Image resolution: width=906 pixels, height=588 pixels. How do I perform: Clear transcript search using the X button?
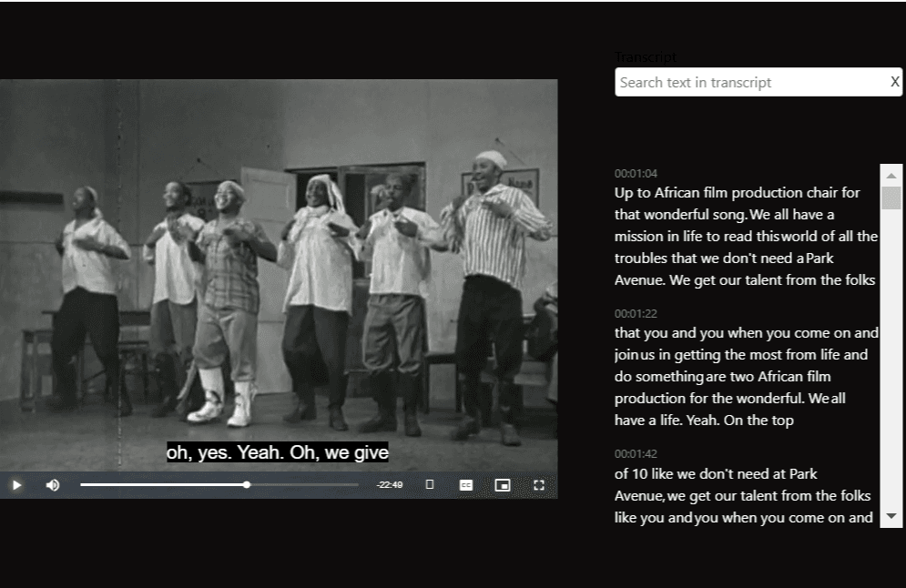[x=894, y=82]
